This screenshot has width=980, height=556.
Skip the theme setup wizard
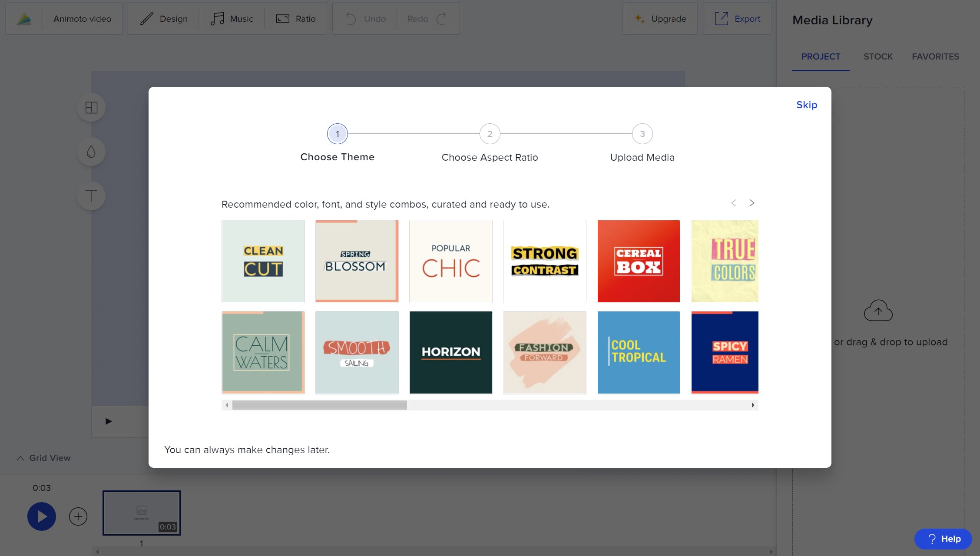(x=807, y=105)
